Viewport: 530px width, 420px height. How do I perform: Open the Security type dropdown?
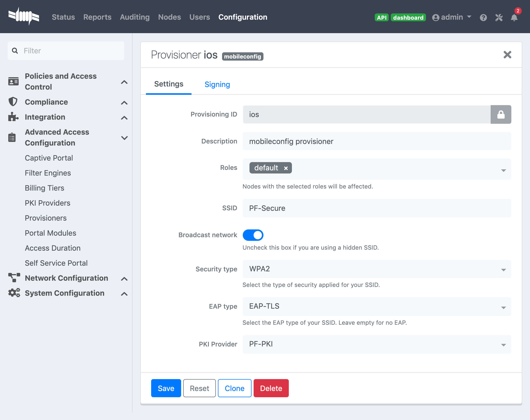[x=377, y=269]
